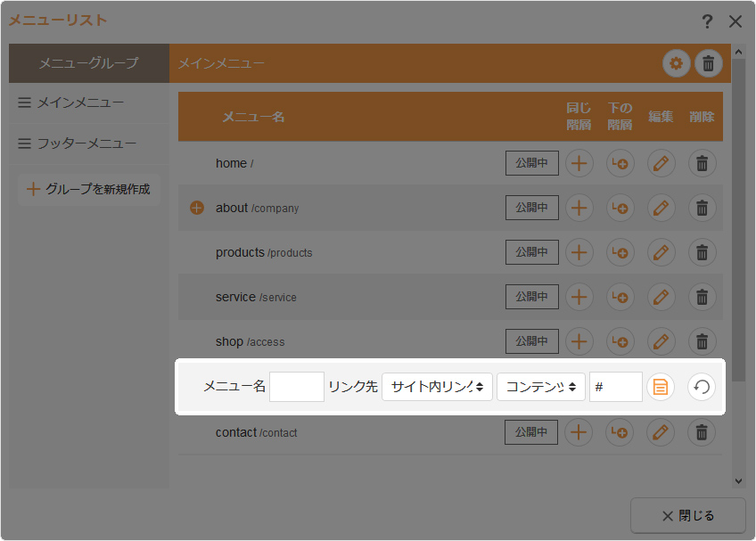Add same-level item after home row
Screen dimensions: 756x541
tap(579, 163)
